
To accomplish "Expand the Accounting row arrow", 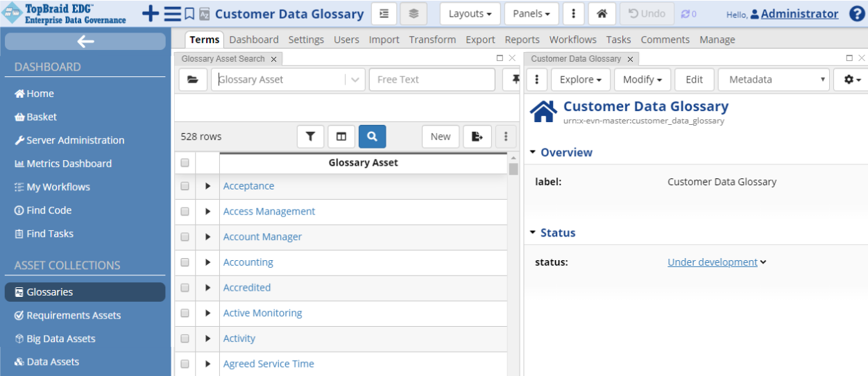I will (207, 262).
